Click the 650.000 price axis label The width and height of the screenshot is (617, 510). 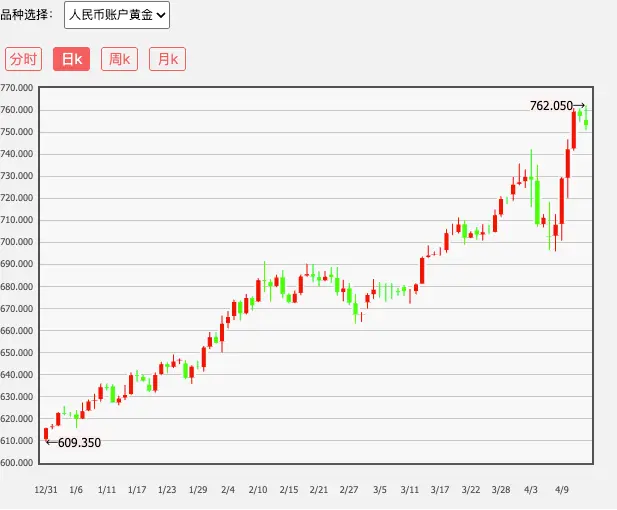click(18, 353)
